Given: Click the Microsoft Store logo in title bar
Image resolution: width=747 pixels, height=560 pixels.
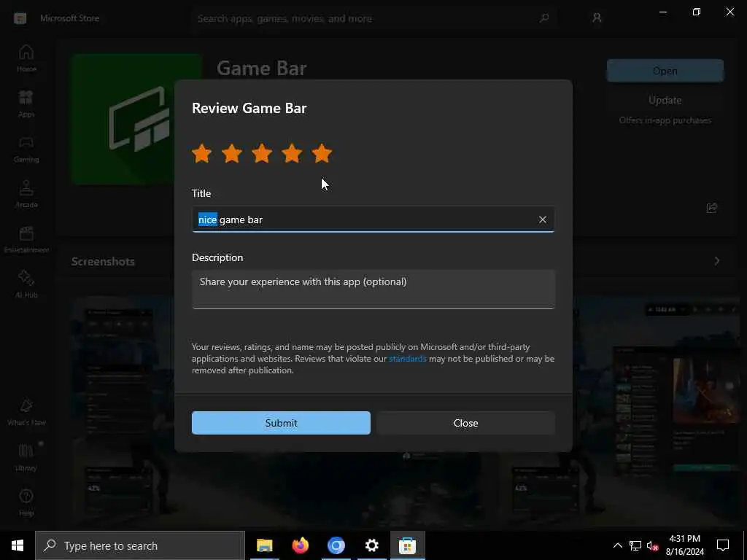Looking at the screenshot, I should [x=20, y=18].
